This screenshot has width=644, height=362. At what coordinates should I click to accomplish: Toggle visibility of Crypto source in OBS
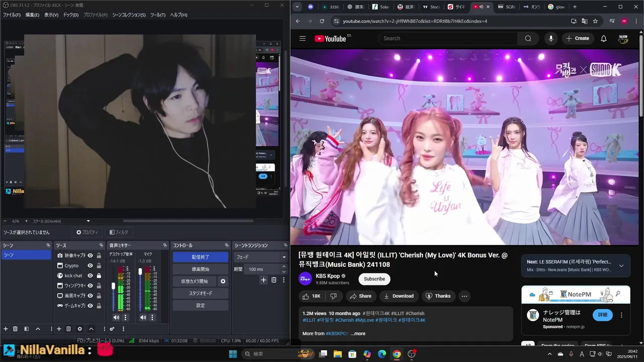pos(91,265)
